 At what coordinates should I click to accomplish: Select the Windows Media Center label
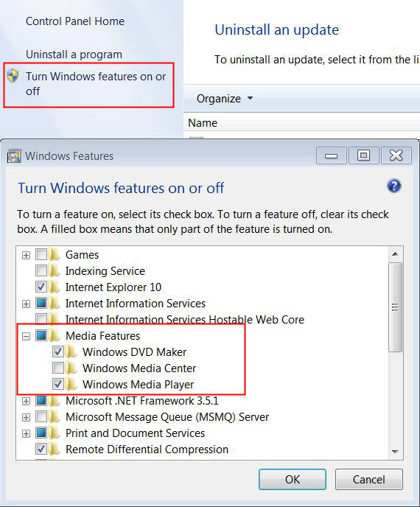tap(139, 368)
